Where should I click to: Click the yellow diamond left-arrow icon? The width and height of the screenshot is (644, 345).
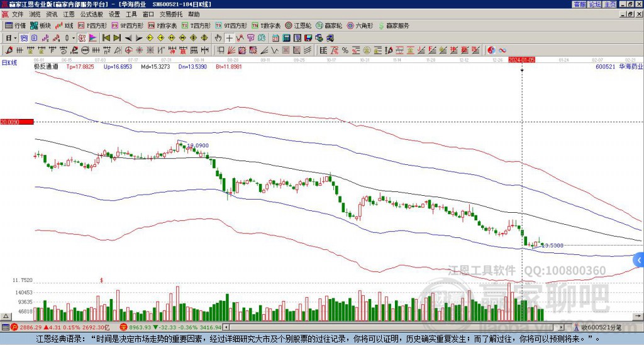point(150,38)
